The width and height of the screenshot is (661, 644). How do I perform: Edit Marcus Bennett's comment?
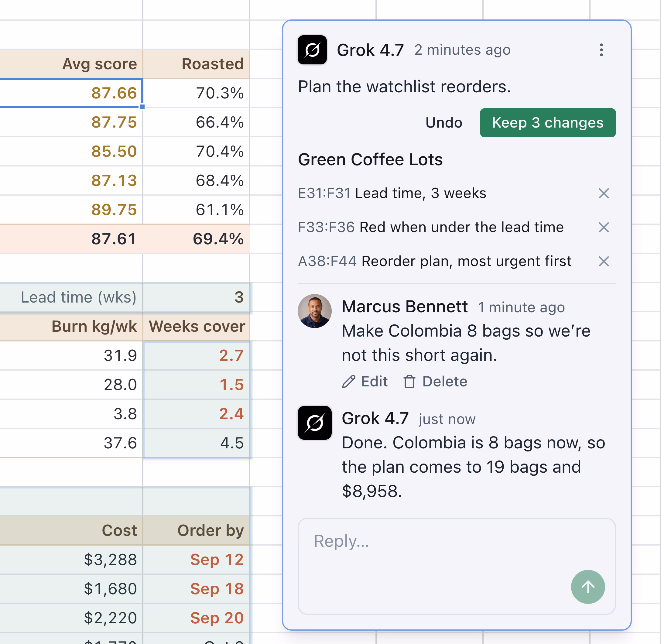365,382
